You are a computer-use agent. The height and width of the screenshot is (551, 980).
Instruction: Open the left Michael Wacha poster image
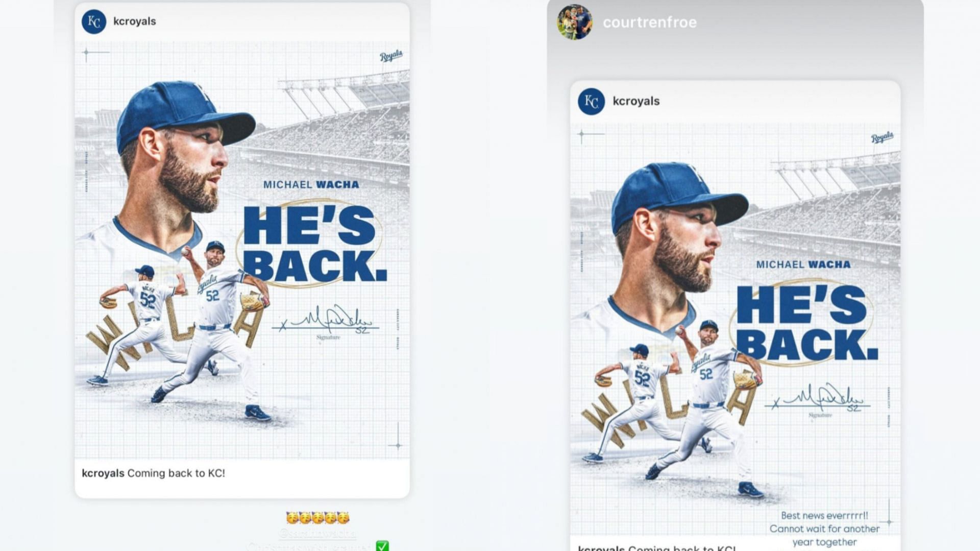[242, 250]
